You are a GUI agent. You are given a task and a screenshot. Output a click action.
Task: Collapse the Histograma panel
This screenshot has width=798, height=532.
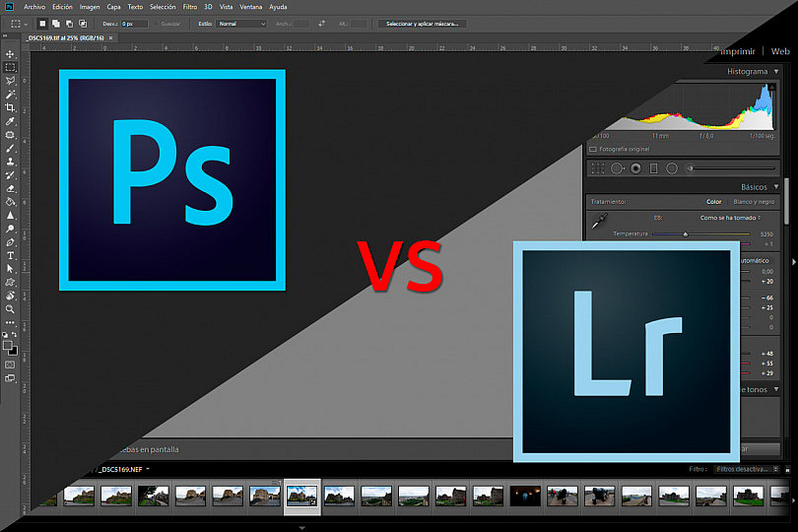776,71
